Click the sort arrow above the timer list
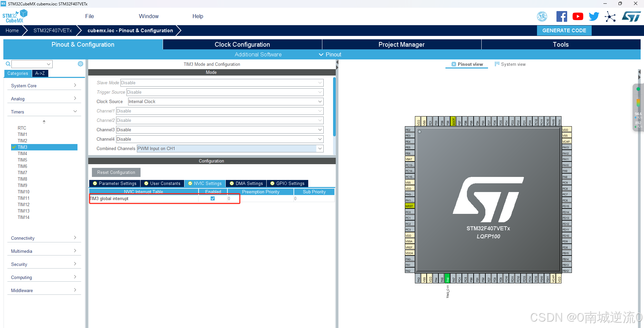 (44, 122)
